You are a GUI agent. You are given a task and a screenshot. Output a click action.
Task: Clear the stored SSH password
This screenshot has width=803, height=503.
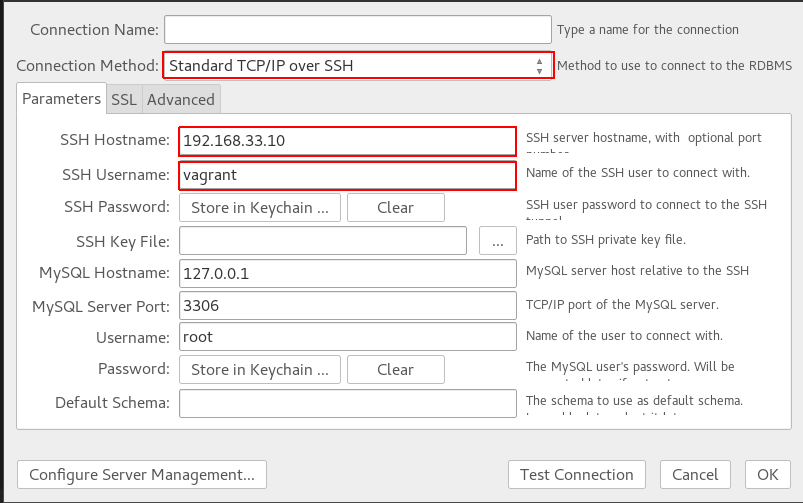pyautogui.click(x=395, y=208)
